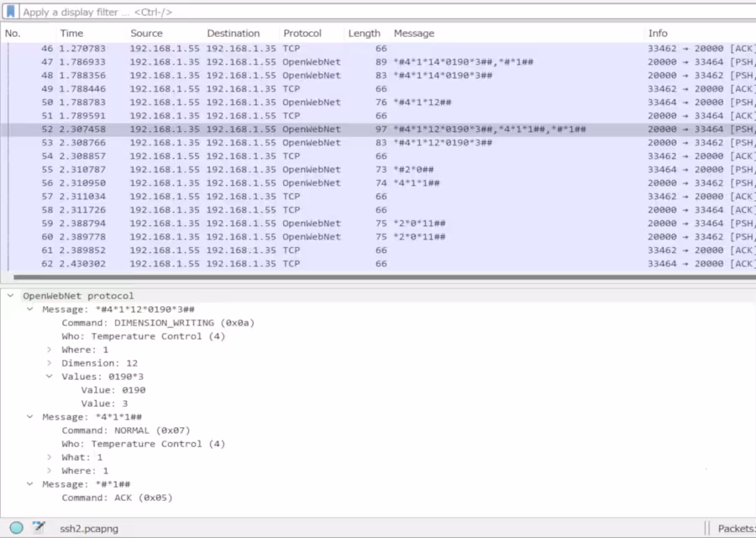Collapse the Values: 0190*3 node
Screen dimensions: 756x538
48,376
